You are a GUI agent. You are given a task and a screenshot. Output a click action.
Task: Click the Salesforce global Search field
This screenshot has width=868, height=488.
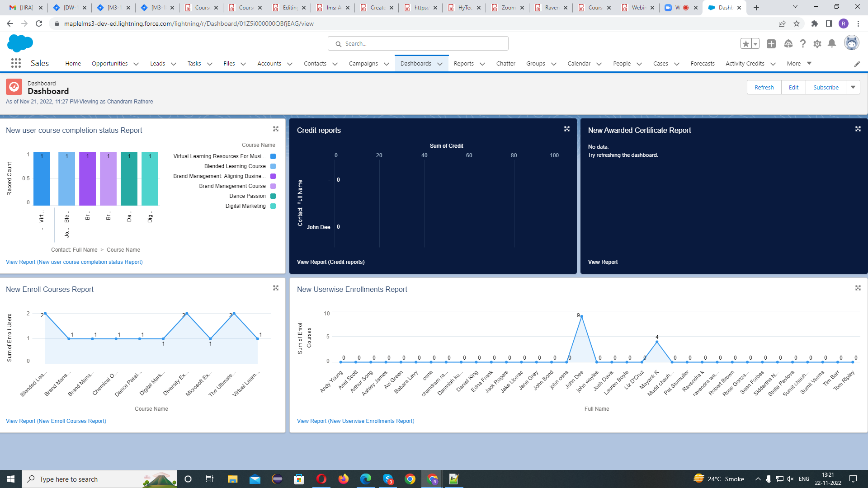[x=418, y=44]
